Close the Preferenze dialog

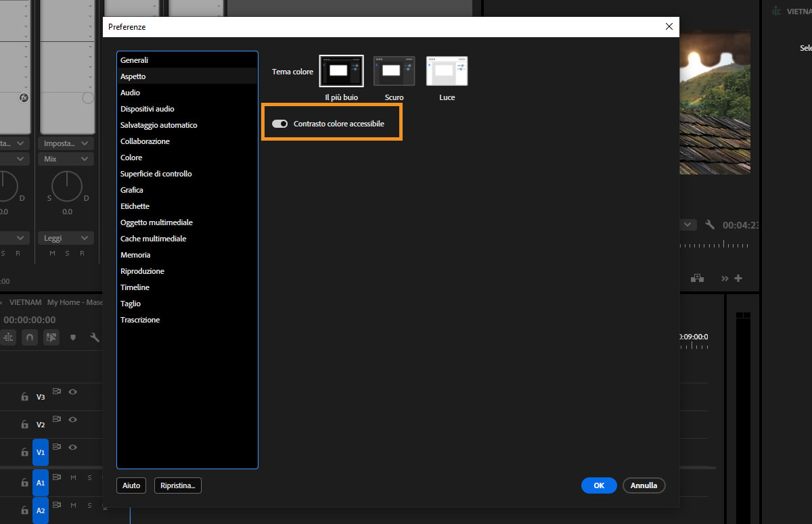[669, 26]
